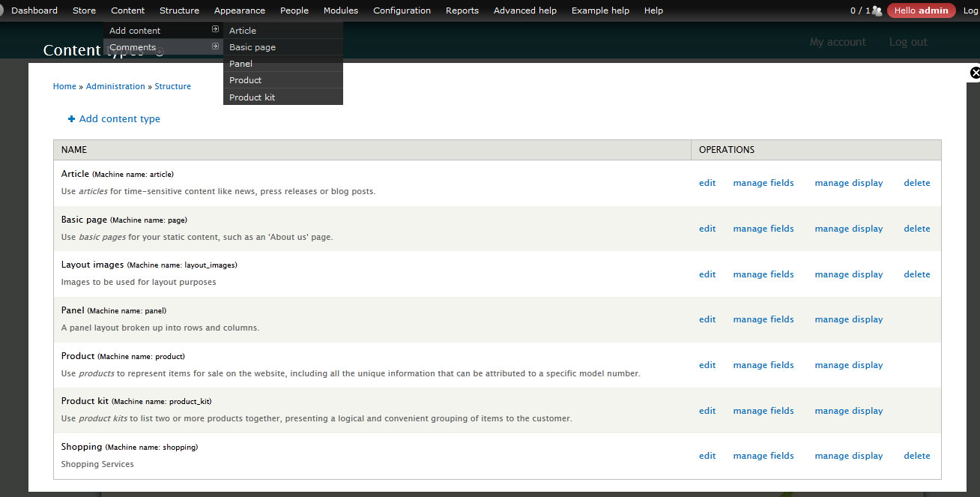Open the Store menu
This screenshot has height=497, width=980.
point(83,10)
